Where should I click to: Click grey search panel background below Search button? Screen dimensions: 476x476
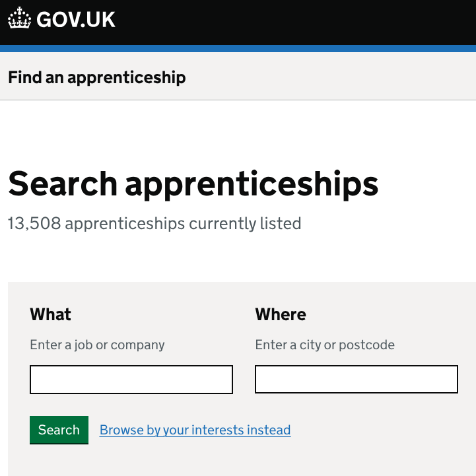click(238, 461)
